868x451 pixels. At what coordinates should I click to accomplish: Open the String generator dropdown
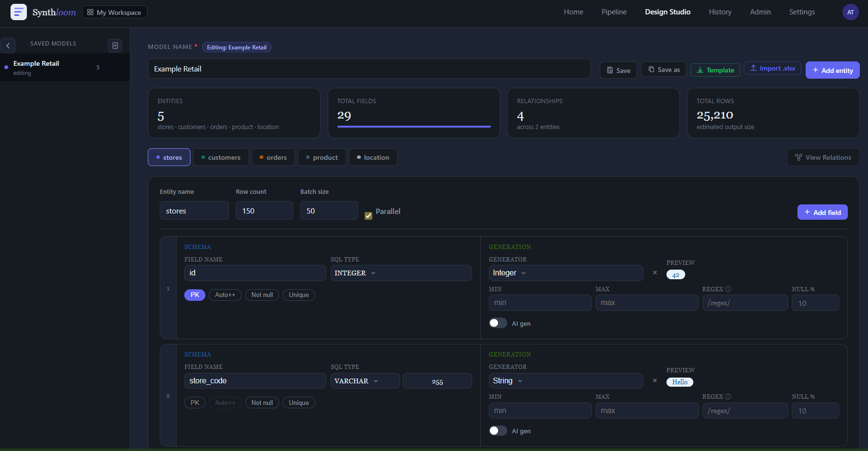pos(566,381)
